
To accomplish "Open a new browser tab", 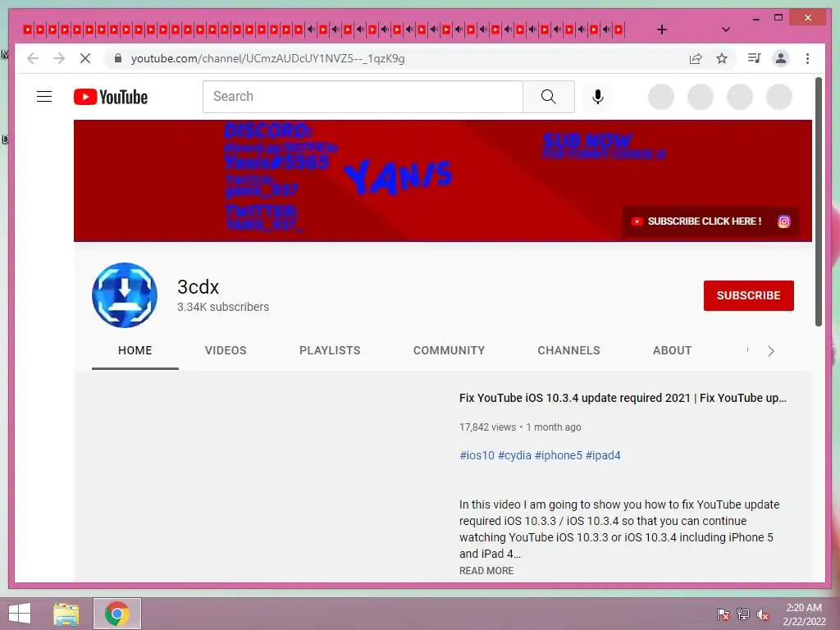I will coord(662,30).
